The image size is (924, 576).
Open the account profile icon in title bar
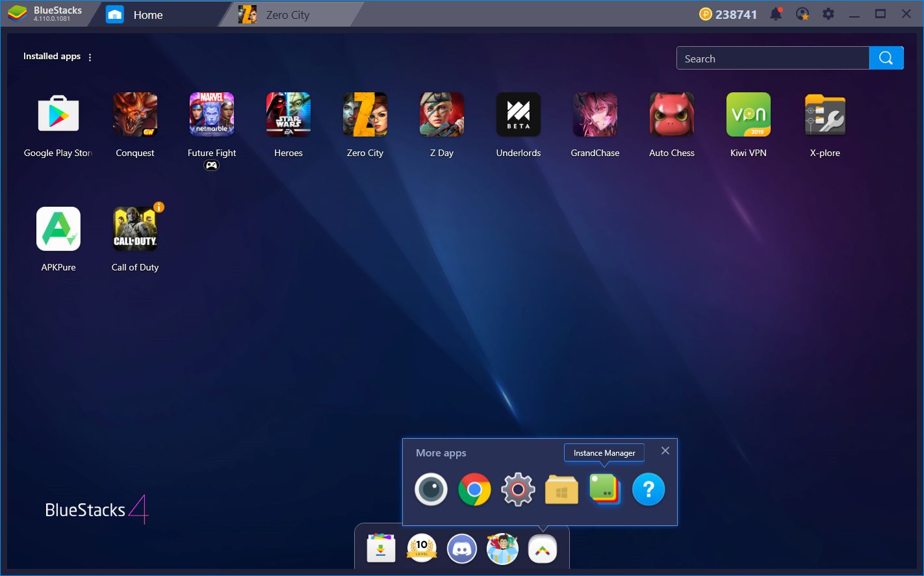coord(802,14)
